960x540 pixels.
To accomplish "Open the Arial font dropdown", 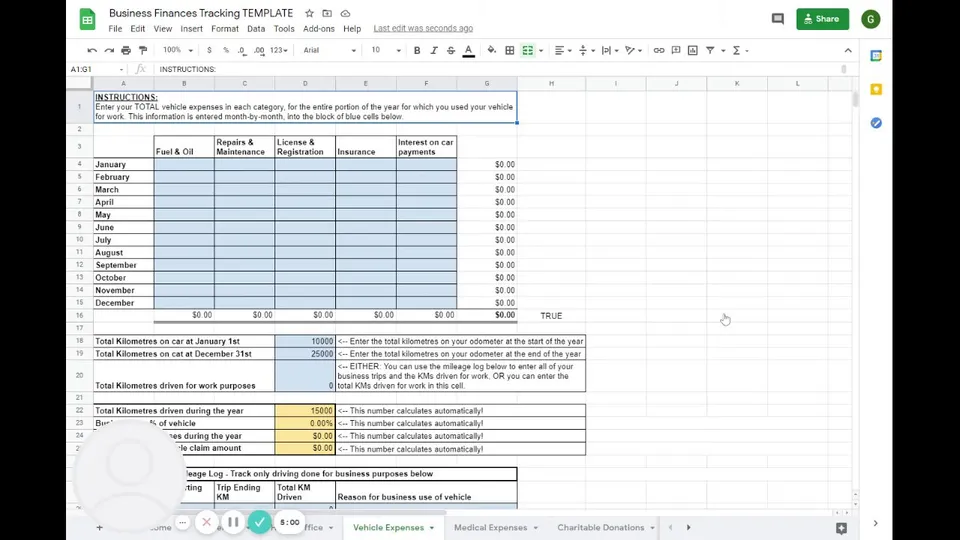I will point(329,50).
